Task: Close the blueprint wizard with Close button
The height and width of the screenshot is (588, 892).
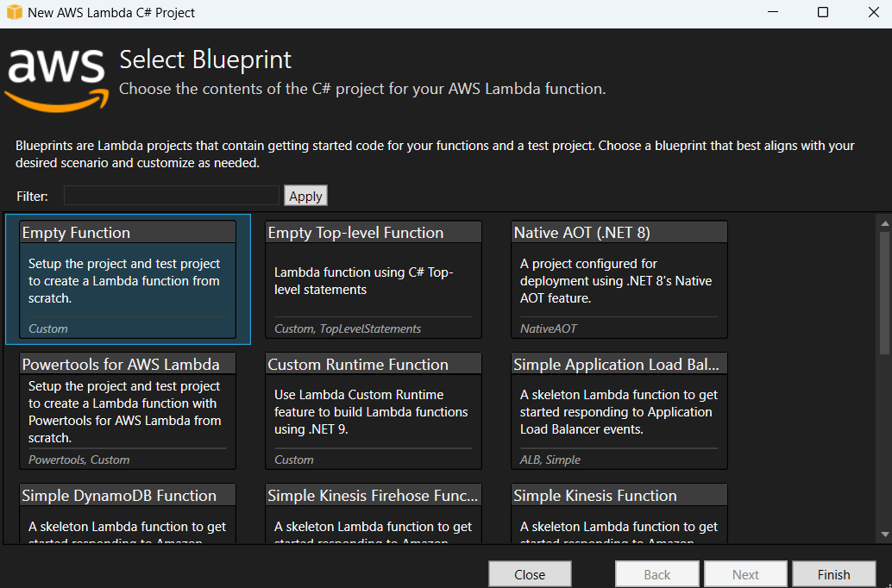Action: 530,574
